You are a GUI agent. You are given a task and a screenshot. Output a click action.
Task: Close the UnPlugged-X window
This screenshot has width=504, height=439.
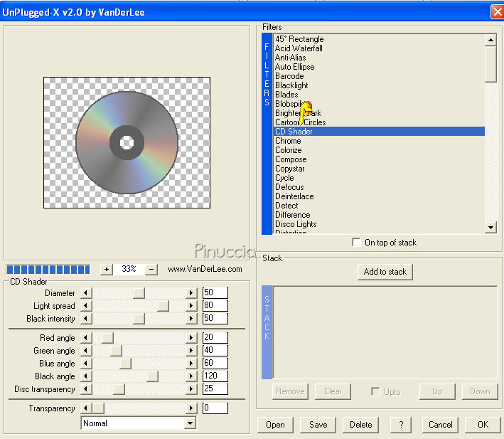coord(498,12)
